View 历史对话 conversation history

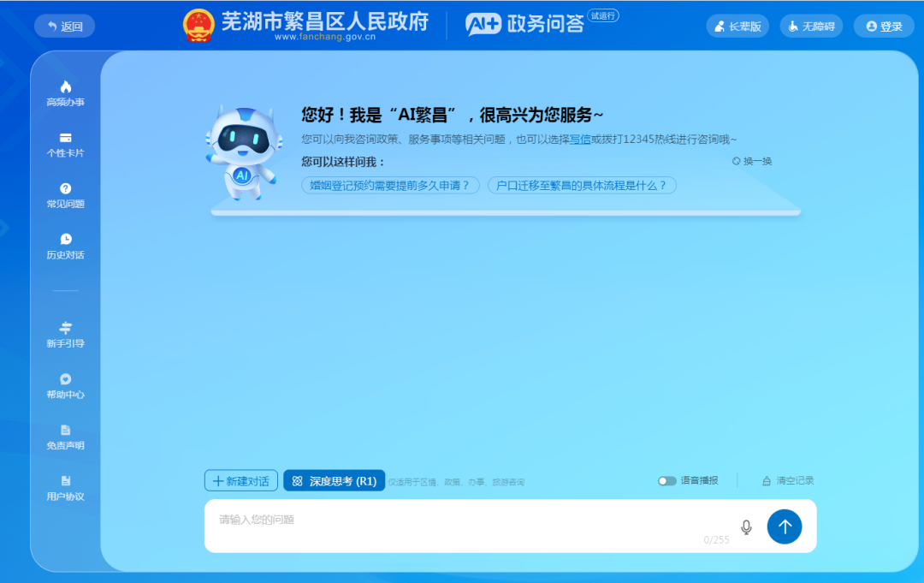[x=64, y=248]
